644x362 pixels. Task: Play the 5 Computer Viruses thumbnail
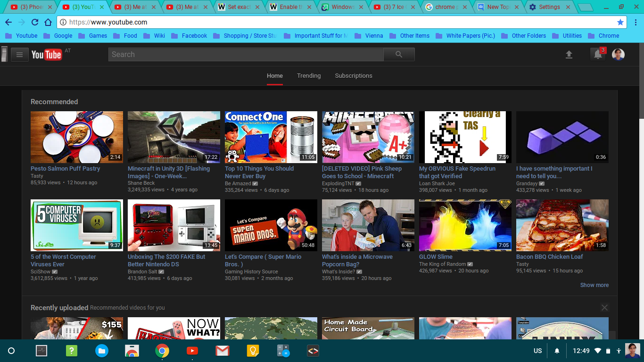click(x=77, y=225)
